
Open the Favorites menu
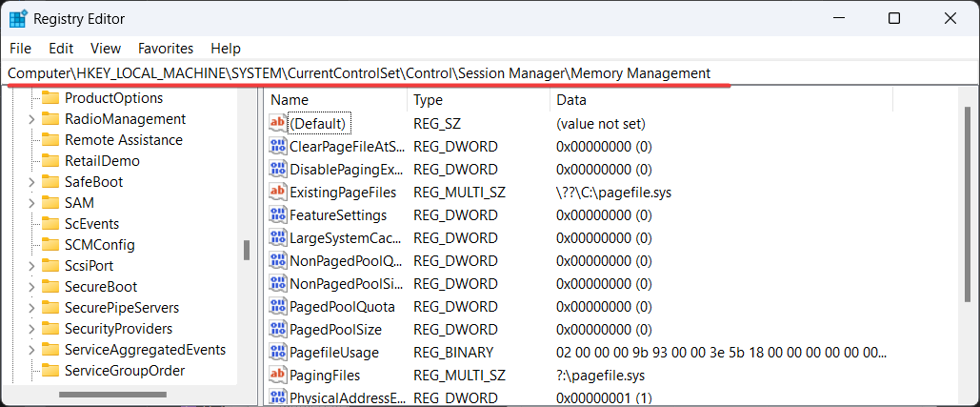pos(166,49)
